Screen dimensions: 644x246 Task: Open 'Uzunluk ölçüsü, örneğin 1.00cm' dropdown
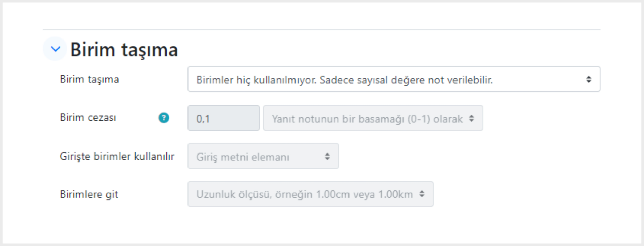click(311, 194)
